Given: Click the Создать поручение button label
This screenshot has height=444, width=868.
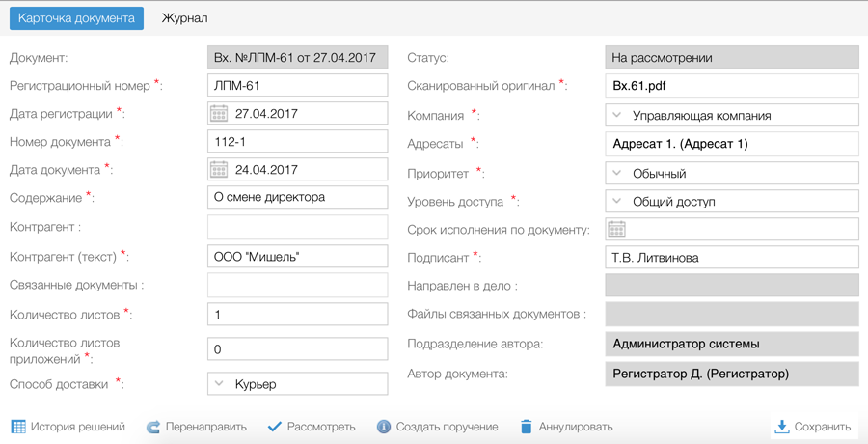Looking at the screenshot, I should coord(447,427).
